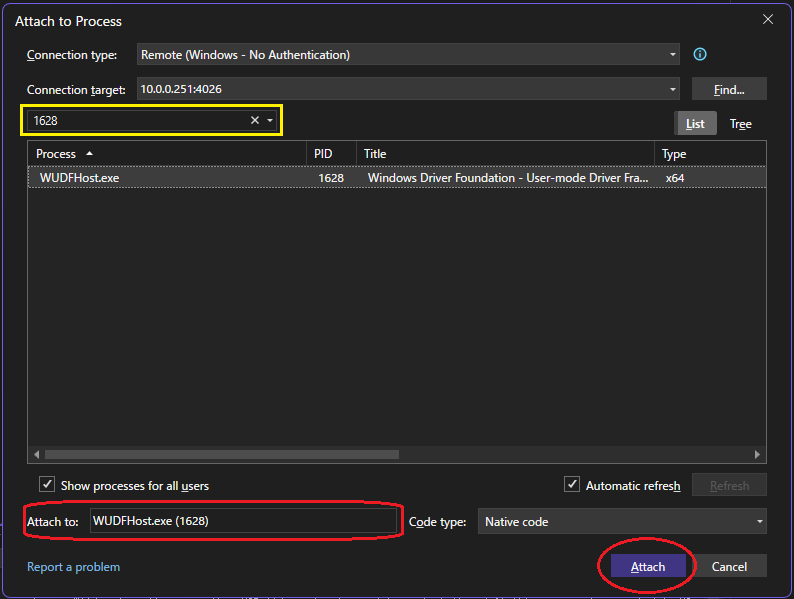Click the info icon beside Connection type

point(700,55)
